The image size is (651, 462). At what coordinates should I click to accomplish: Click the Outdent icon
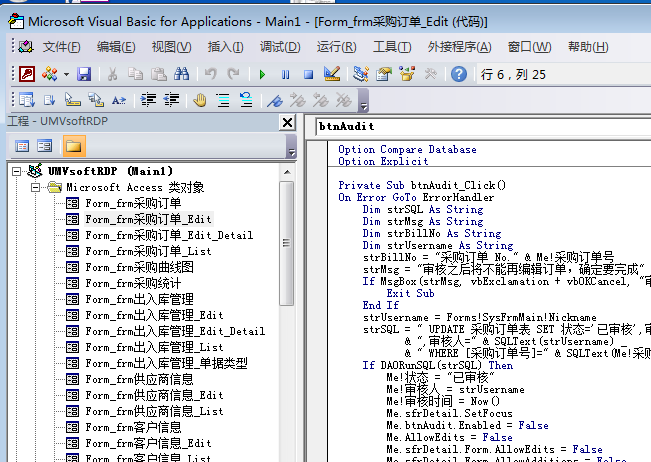click(x=171, y=100)
